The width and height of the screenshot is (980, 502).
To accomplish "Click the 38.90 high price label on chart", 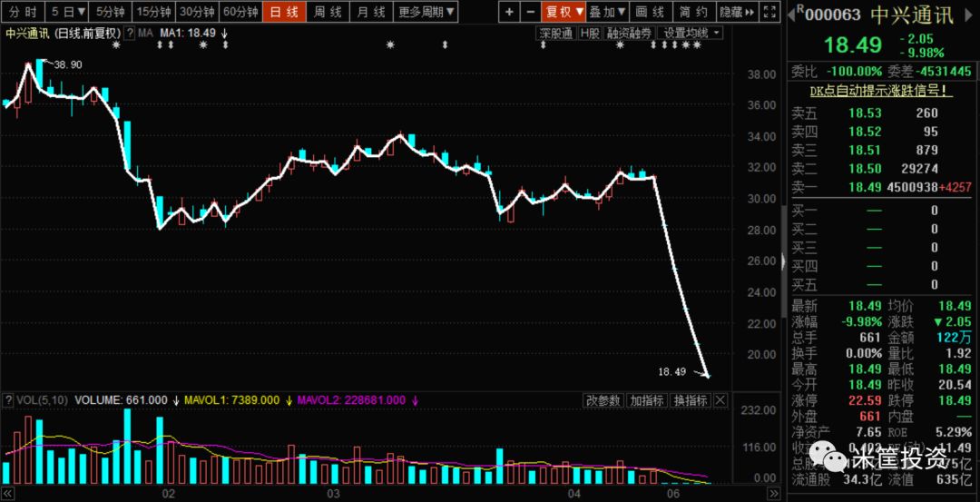I will point(68,65).
